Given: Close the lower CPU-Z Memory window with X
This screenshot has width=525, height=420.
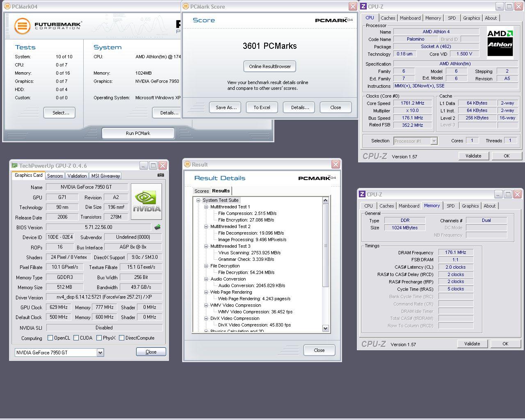Looking at the screenshot, I should click(517, 194).
